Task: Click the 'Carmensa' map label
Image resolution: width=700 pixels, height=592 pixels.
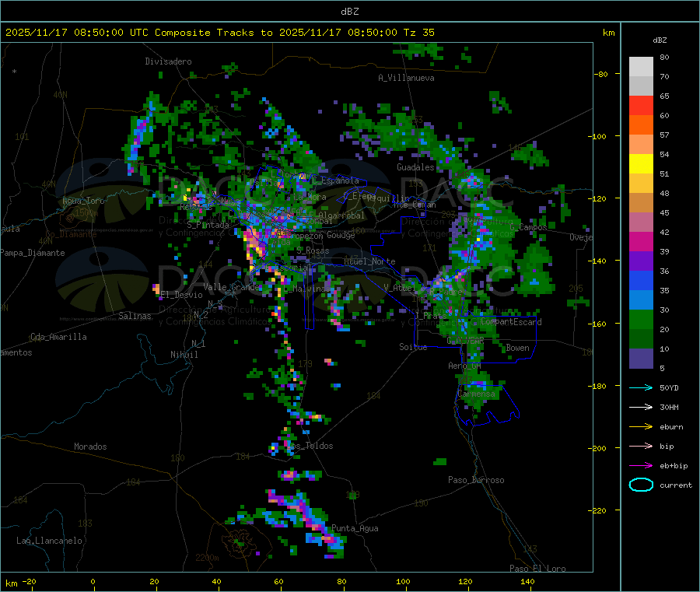Action: tap(476, 394)
